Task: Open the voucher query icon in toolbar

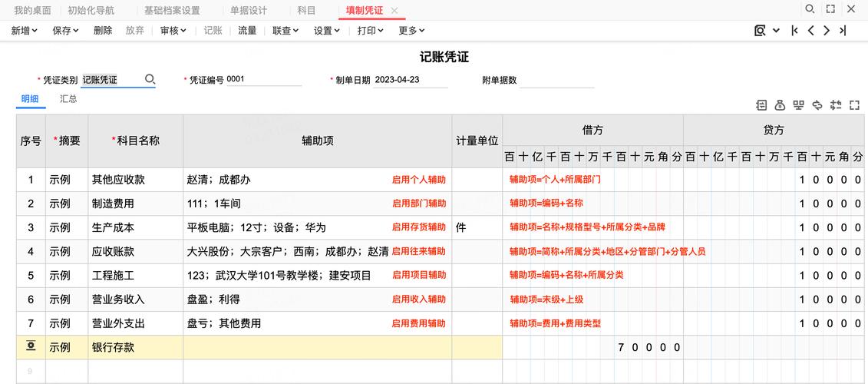Action: tap(760, 31)
